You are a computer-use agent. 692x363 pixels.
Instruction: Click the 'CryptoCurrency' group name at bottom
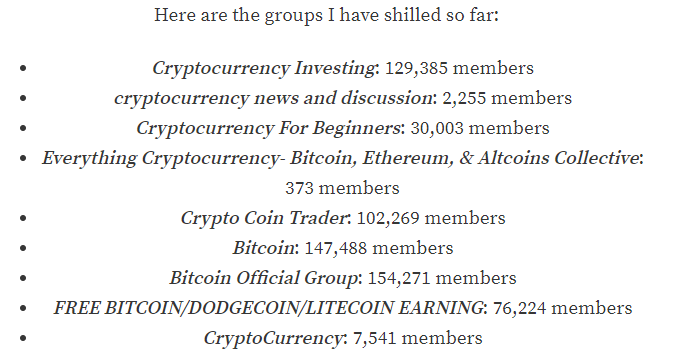point(272,338)
